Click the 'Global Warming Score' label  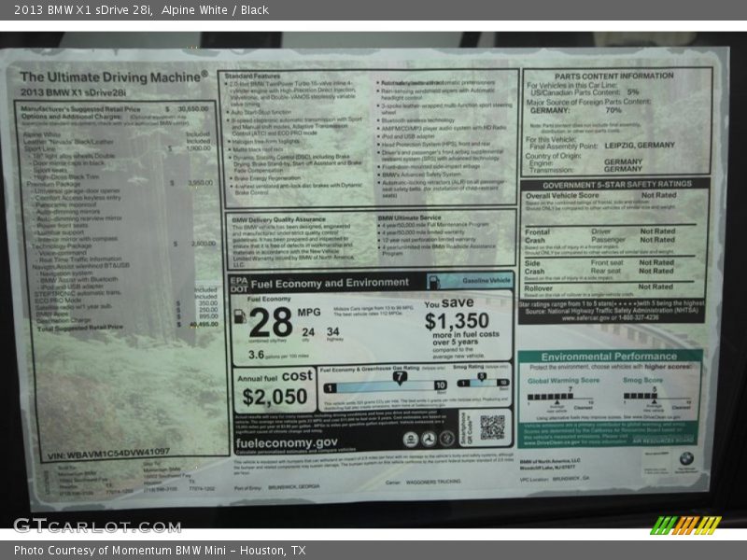[564, 381]
